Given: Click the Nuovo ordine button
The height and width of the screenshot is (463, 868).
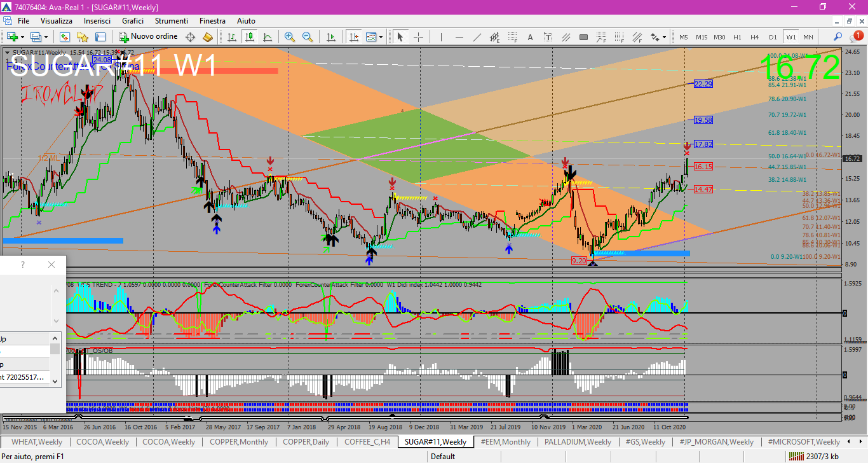Looking at the screenshot, I should click(148, 37).
